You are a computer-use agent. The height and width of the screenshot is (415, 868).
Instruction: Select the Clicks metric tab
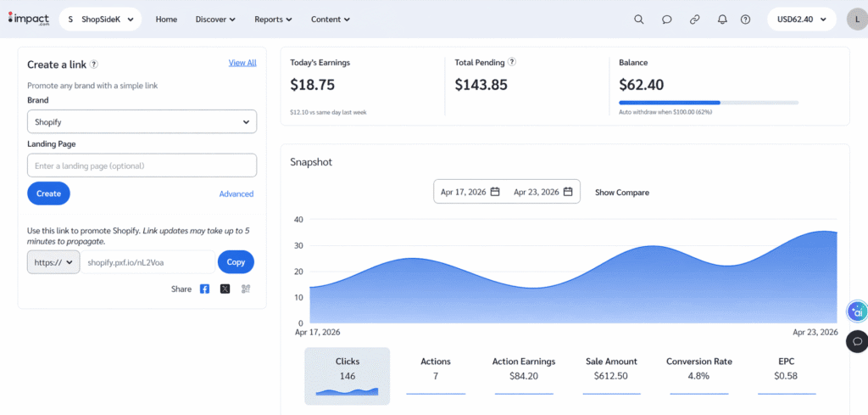tap(347, 376)
